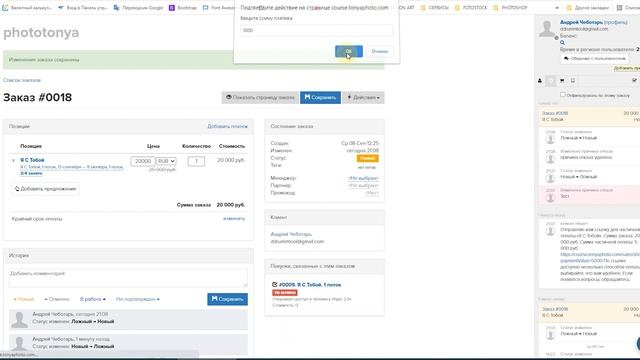The width and height of the screenshot is (640, 360).
Task: Click Добавить платеж link
Action: 227,127
